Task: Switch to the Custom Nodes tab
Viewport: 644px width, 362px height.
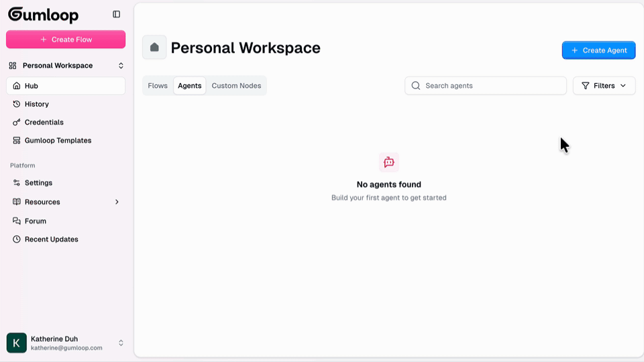Action: [236, 86]
